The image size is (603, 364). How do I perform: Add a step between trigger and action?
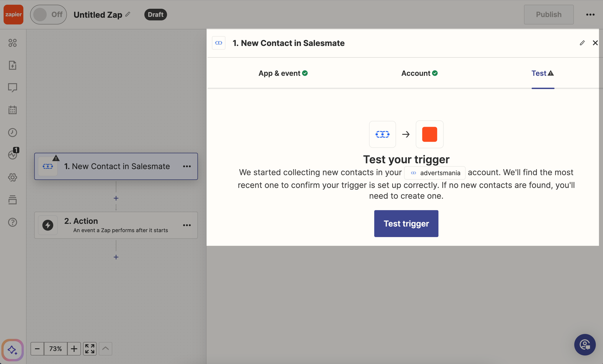pos(116,198)
